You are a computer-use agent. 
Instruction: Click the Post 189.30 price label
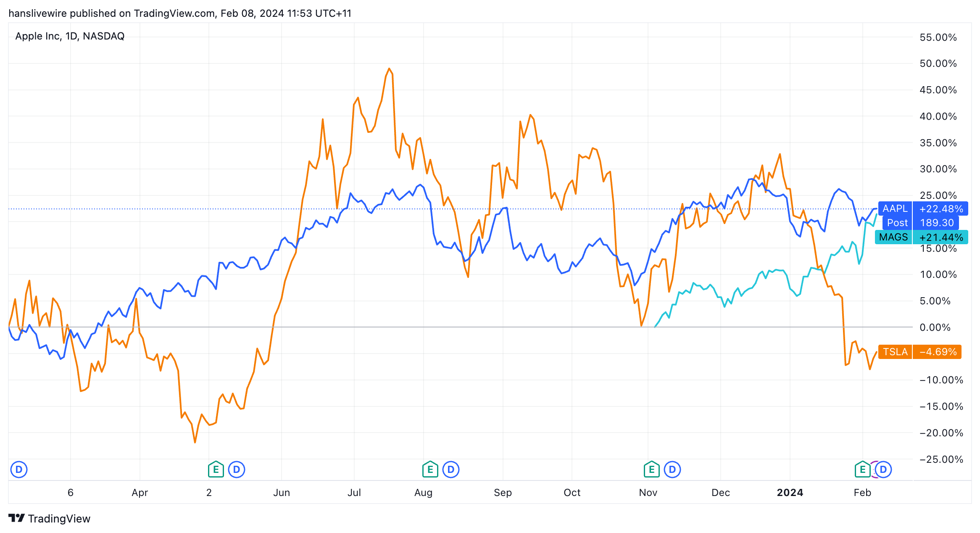pyautogui.click(x=925, y=223)
